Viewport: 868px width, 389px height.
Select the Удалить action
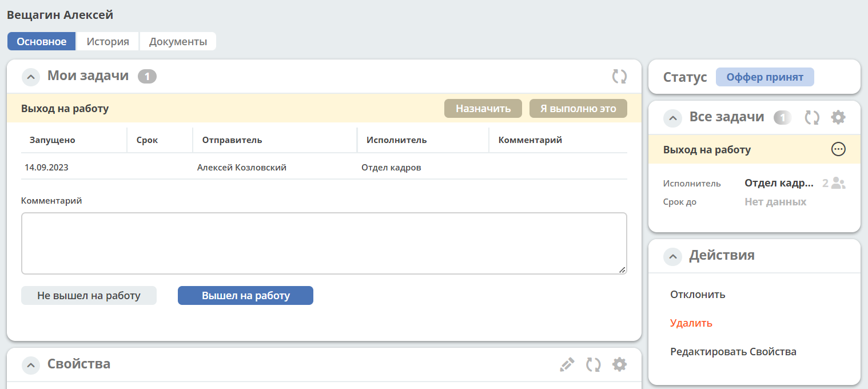691,323
